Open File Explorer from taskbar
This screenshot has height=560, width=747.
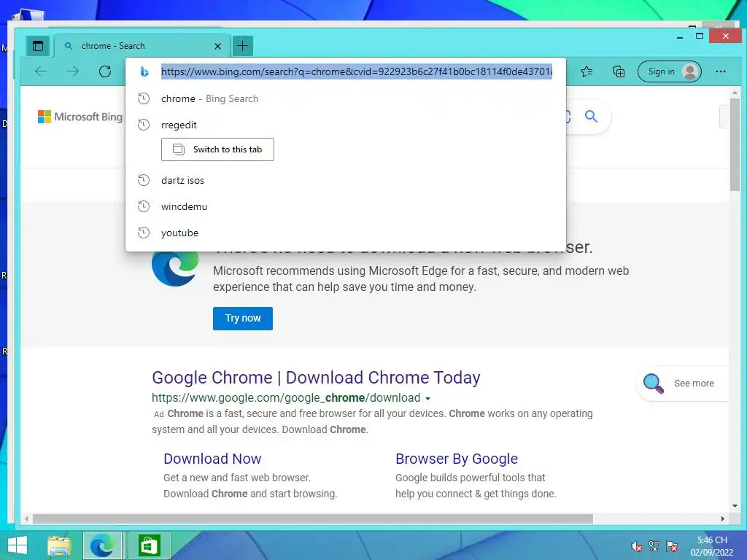[59, 545]
